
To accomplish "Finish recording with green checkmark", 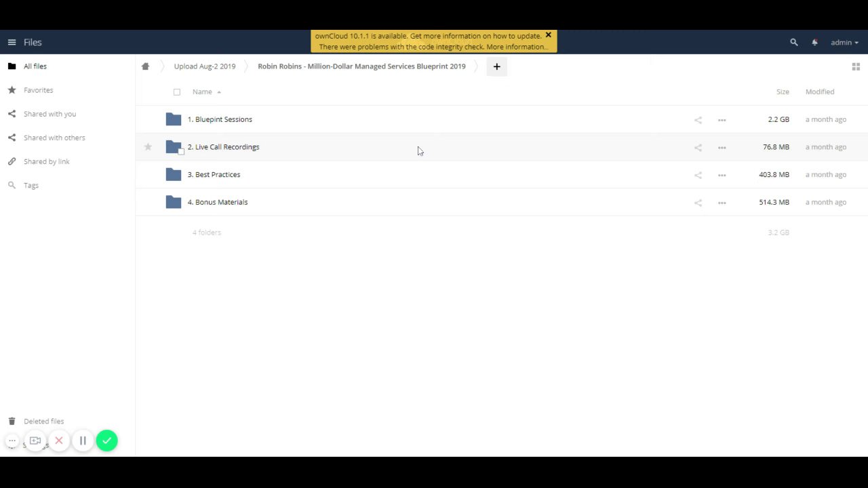I will 106,441.
